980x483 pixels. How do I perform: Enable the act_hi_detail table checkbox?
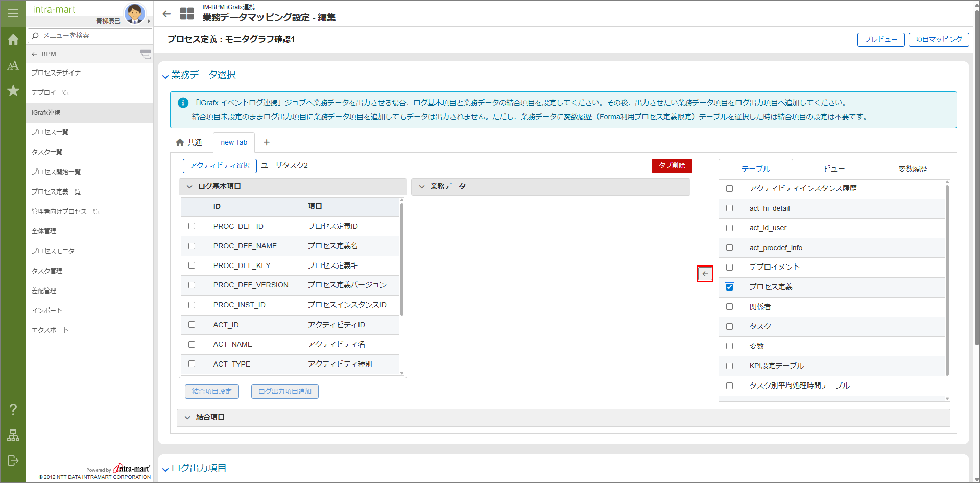point(729,208)
